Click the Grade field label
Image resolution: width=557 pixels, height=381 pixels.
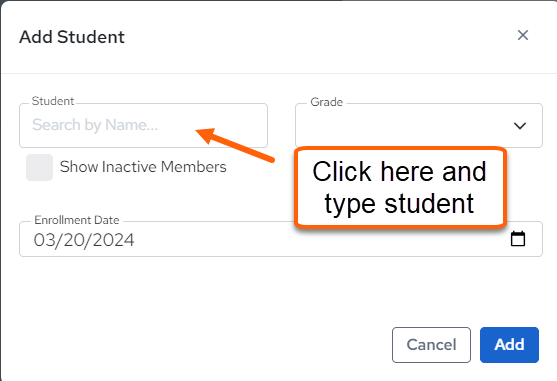tap(326, 102)
